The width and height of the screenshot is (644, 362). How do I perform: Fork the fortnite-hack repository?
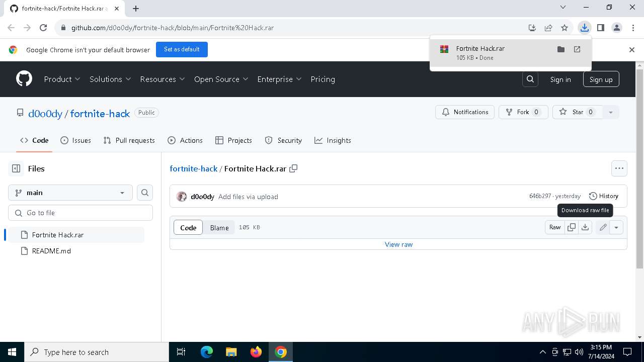coord(523,112)
